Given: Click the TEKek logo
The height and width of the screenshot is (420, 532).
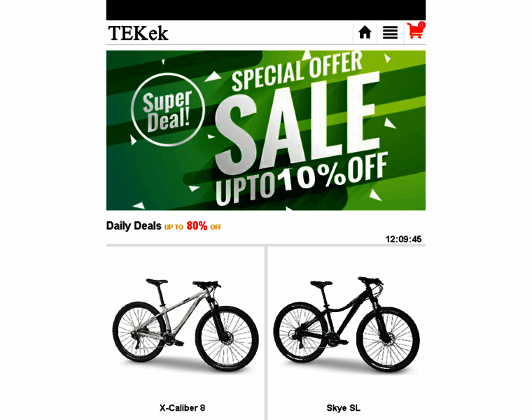Looking at the screenshot, I should coord(138,33).
